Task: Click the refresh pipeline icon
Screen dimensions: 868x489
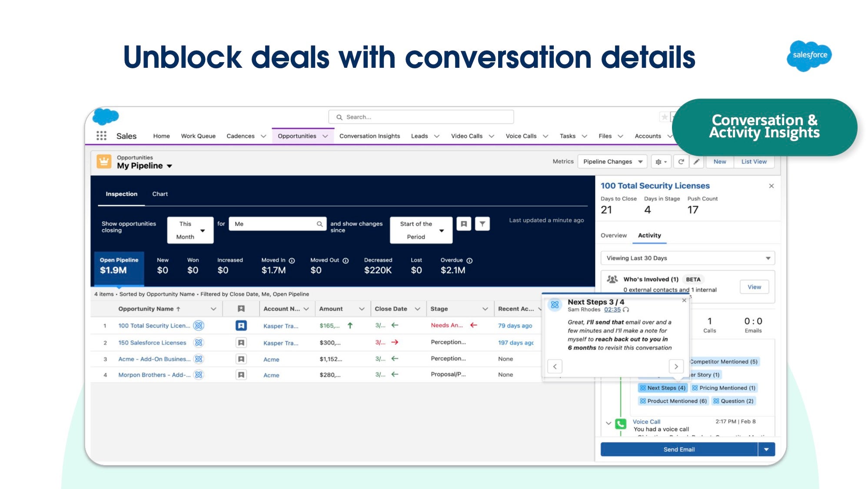Action: 681,162
